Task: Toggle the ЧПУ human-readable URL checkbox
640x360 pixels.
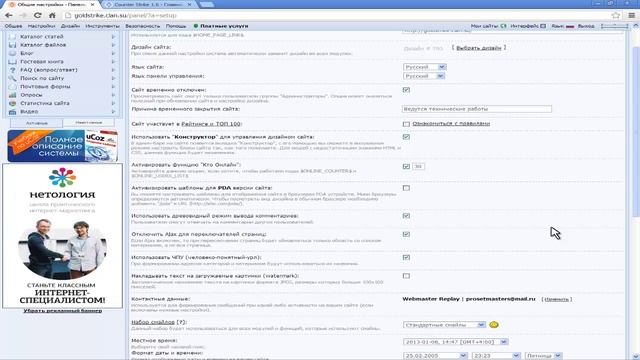Action: tap(406, 258)
